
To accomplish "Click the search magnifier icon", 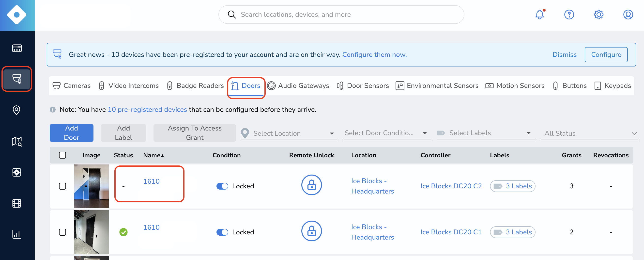I will (231, 15).
